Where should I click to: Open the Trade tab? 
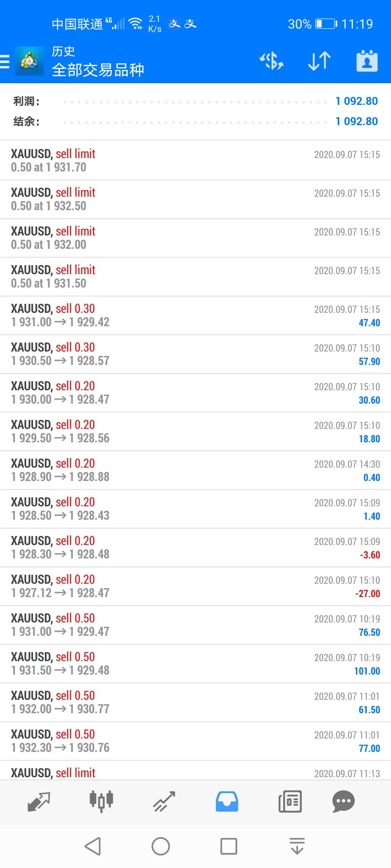[x=164, y=801]
